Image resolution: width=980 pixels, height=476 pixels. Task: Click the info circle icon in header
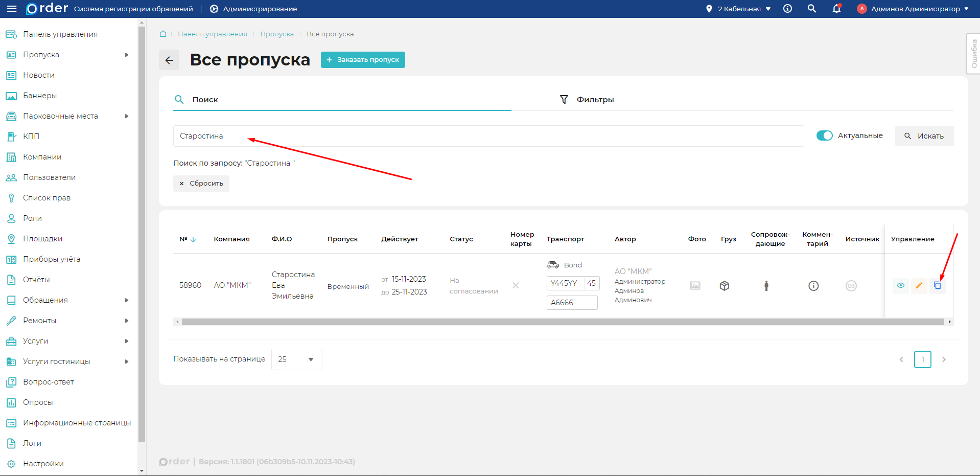pos(787,9)
